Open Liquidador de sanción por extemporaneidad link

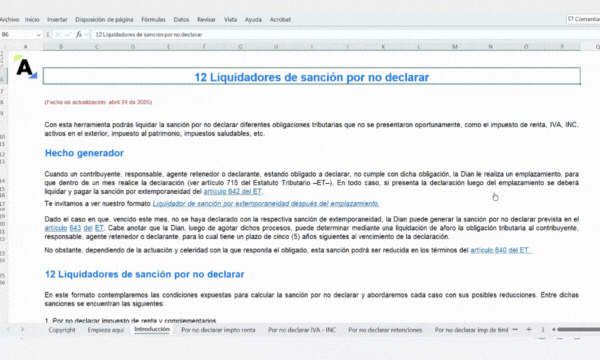pyautogui.click(x=266, y=204)
